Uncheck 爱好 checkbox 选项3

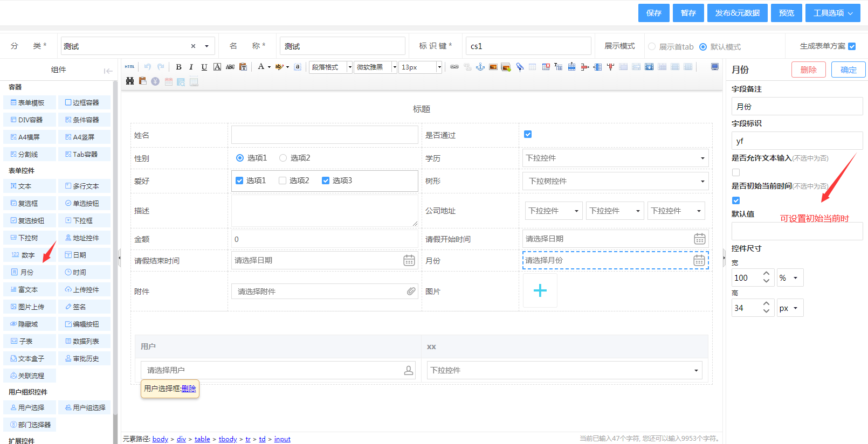click(326, 181)
